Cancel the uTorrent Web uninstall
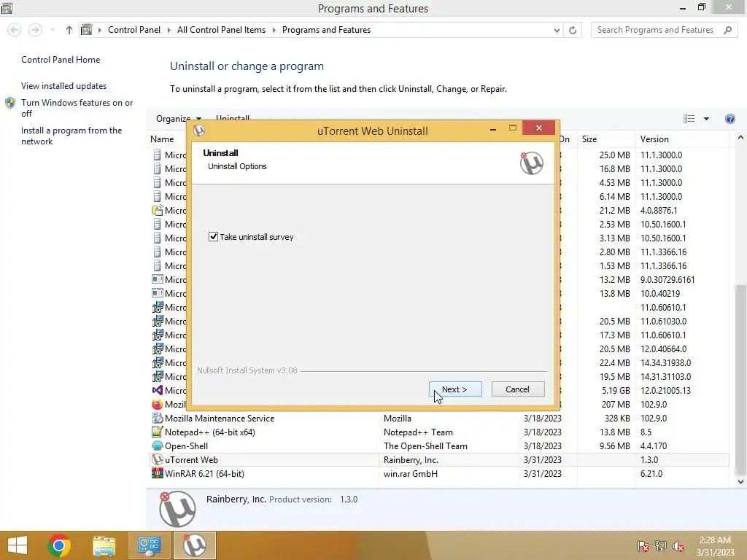 pos(517,389)
